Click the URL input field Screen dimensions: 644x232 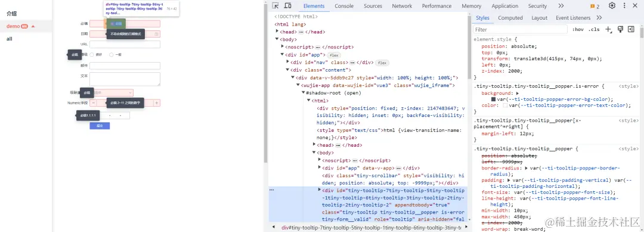click(x=125, y=44)
